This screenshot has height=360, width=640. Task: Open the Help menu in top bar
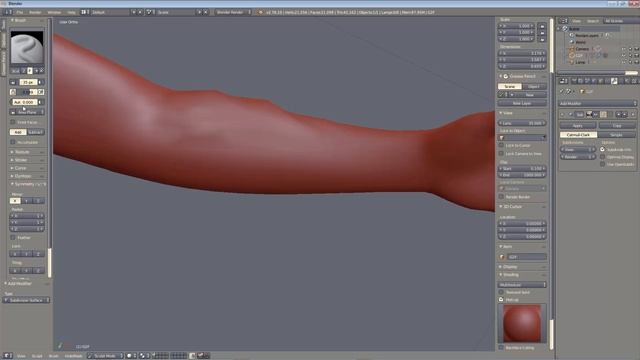click(71, 12)
